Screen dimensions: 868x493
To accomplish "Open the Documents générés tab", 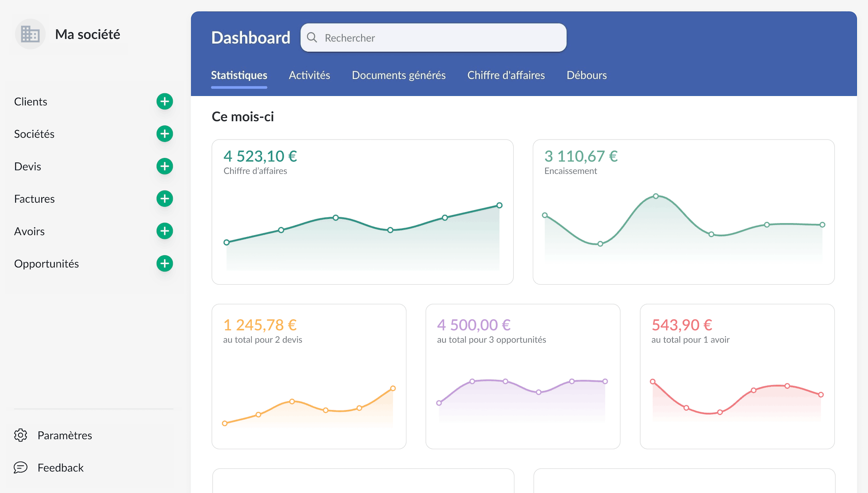I will coord(399,75).
